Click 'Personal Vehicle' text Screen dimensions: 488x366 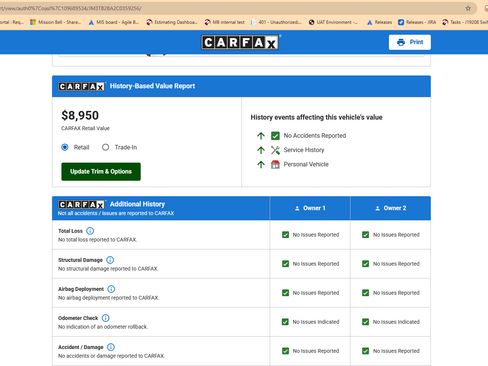pyautogui.click(x=306, y=164)
